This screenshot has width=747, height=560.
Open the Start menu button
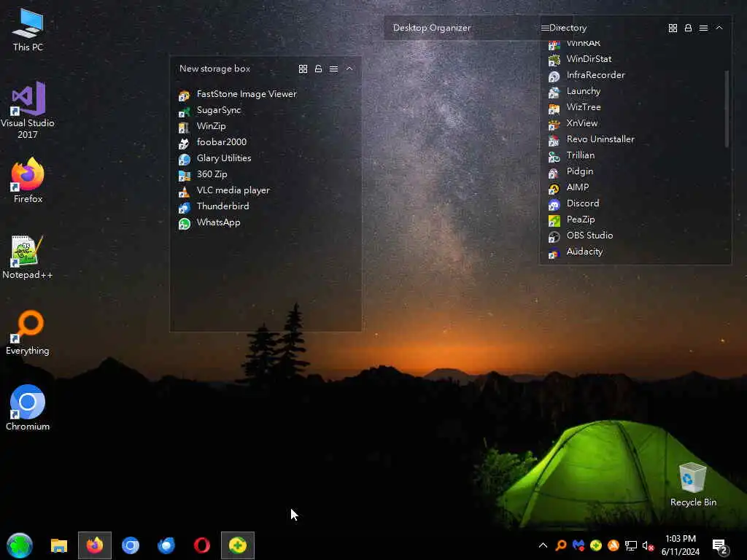[x=20, y=545]
